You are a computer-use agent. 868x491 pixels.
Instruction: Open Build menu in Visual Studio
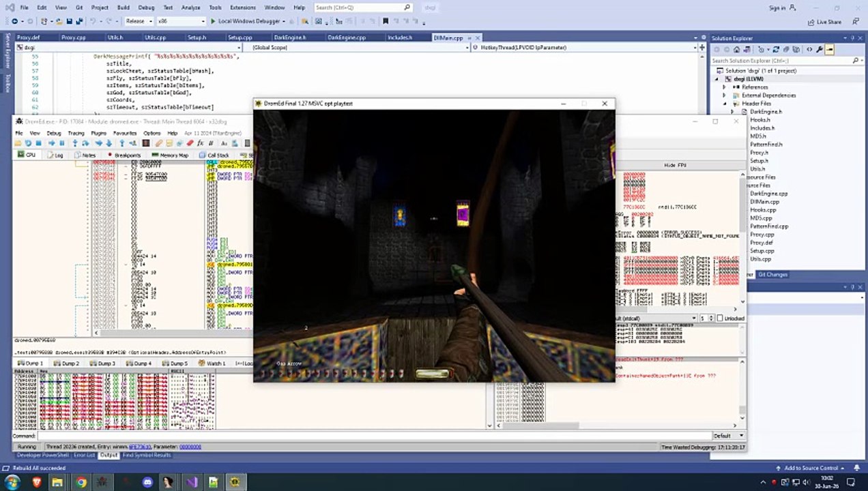point(124,8)
